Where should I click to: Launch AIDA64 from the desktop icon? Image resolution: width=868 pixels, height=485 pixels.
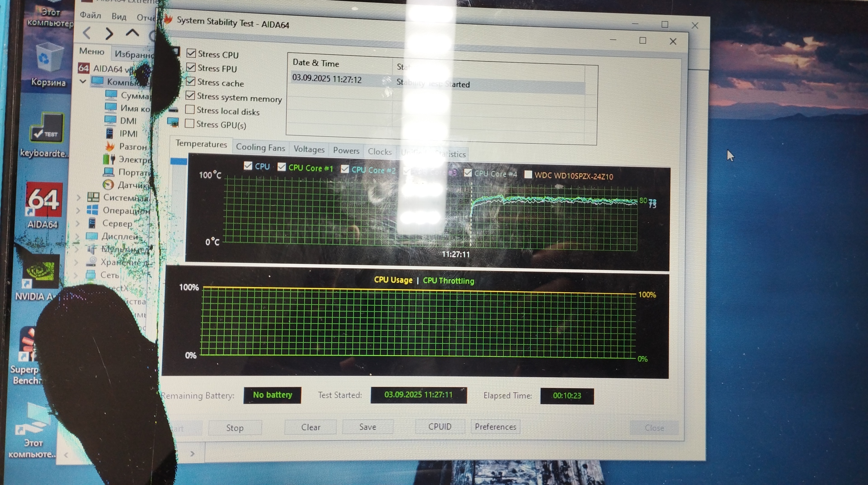(x=43, y=202)
